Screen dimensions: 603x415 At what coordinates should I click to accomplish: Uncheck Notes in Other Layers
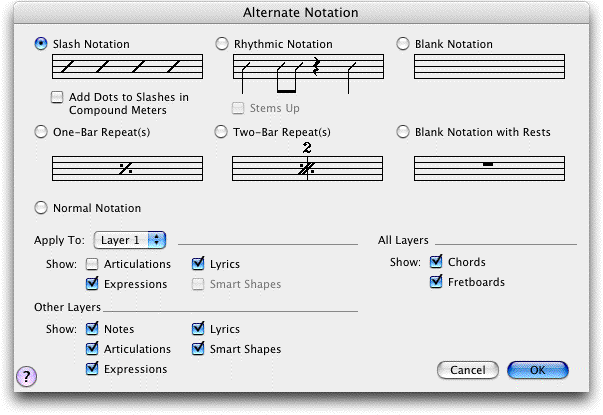pos(93,329)
